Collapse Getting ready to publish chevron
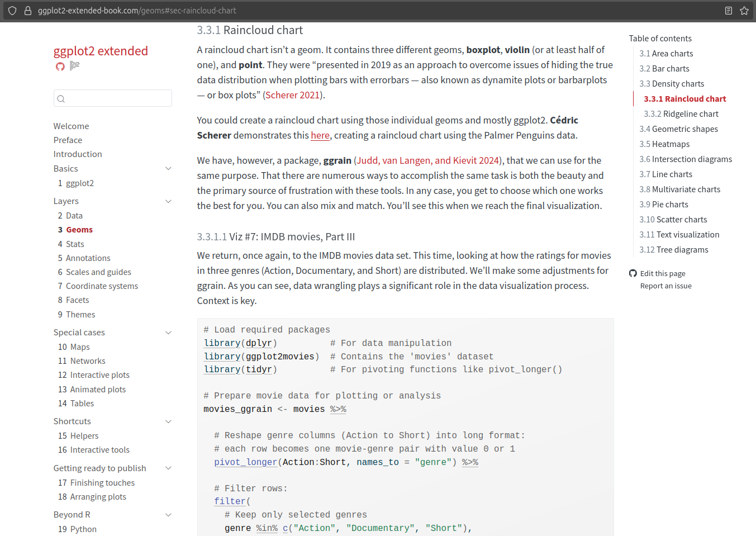756x536 pixels. [x=168, y=468]
